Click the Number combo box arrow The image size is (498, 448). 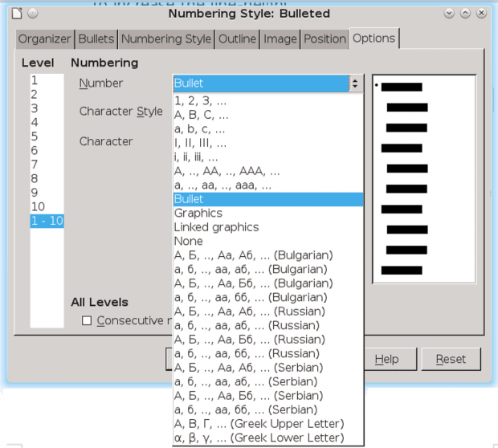point(355,83)
